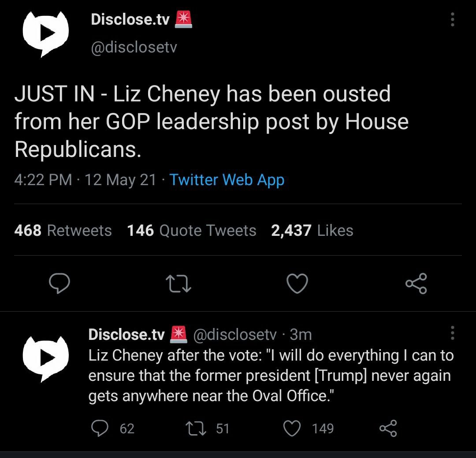View the 468 Retweets list
This screenshot has width=476, height=458.
63,231
